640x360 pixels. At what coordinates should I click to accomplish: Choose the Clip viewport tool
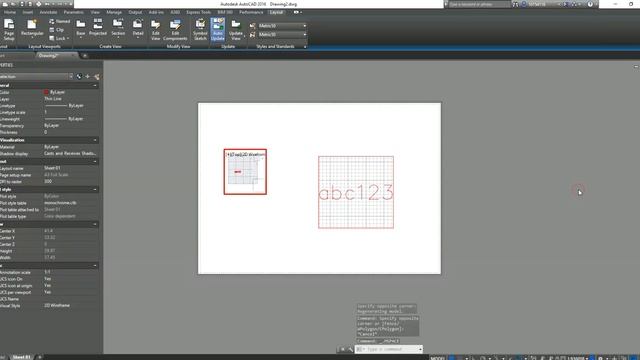[57, 30]
